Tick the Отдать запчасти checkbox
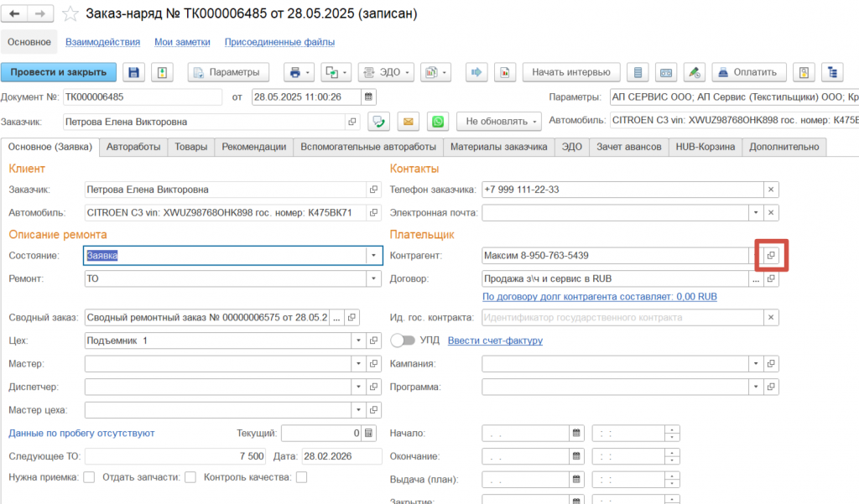The height and width of the screenshot is (504, 859). (190, 477)
